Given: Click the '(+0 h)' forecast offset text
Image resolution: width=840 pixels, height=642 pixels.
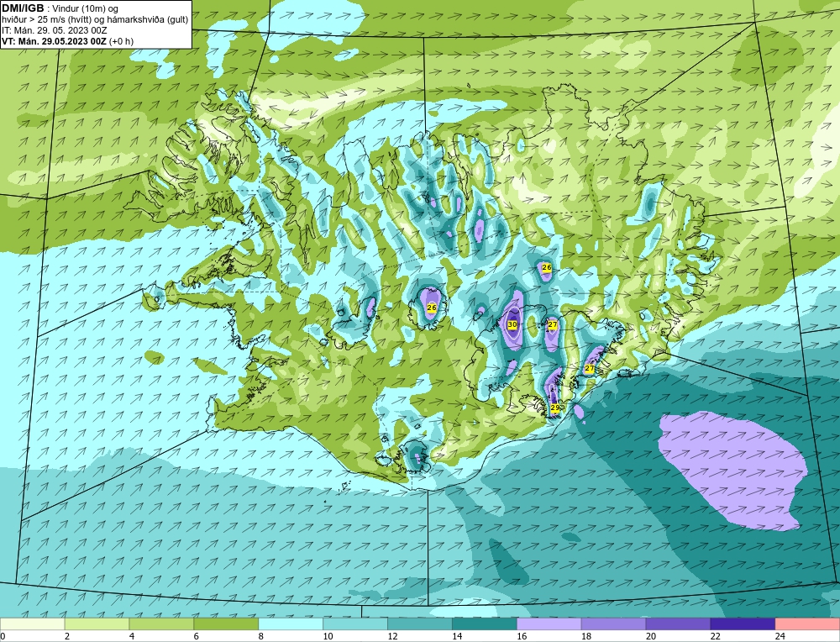Looking at the screenshot, I should tap(121, 41).
